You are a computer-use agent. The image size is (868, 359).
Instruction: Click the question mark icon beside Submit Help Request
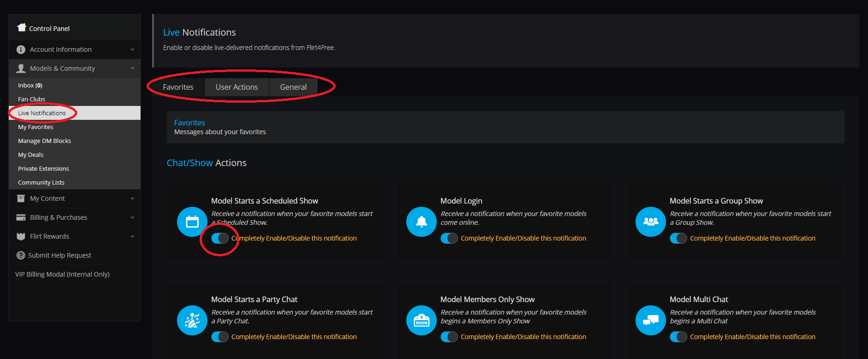point(21,255)
